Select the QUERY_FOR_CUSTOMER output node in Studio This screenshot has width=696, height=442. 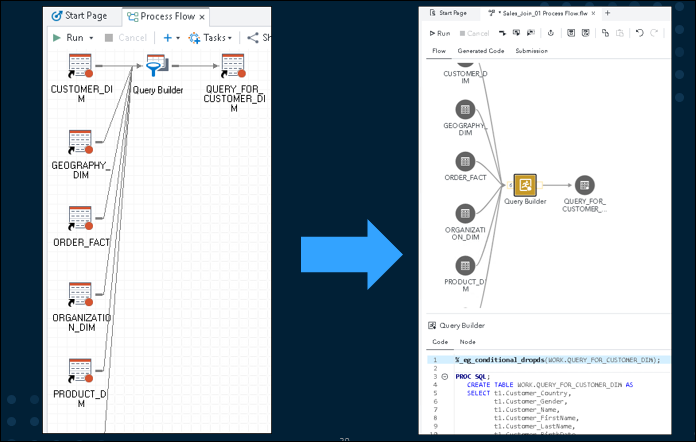tap(585, 185)
